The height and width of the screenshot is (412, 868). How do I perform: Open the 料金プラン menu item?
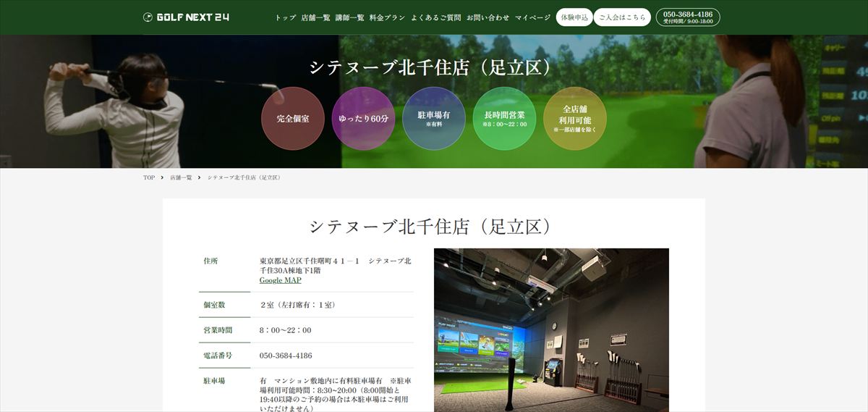(x=387, y=17)
